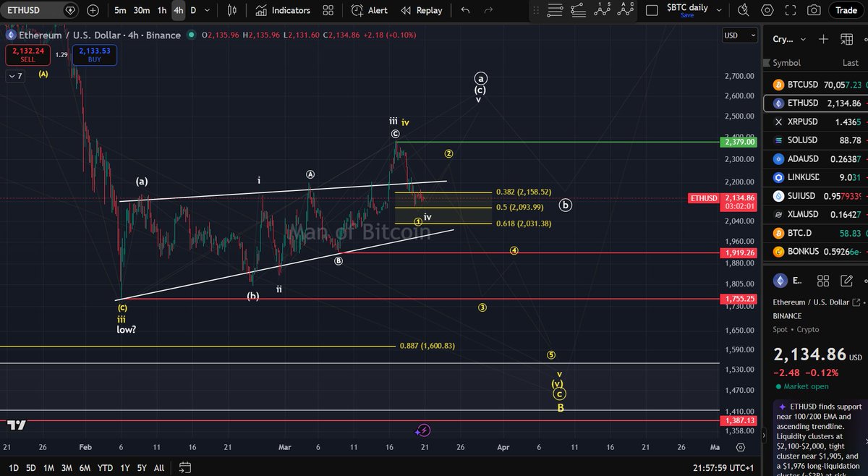868x476 pixels.
Task: Set the 1M date range
Action: [x=48, y=467]
